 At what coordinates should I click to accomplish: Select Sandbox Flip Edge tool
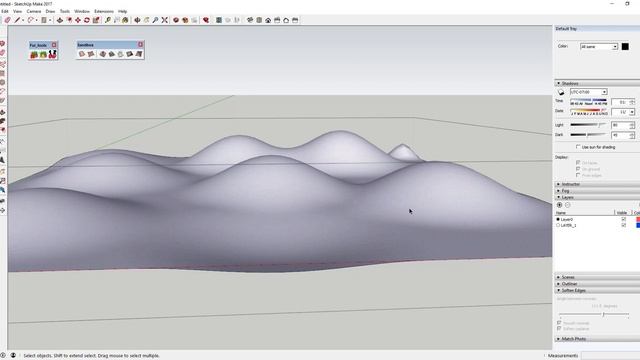pos(139,54)
